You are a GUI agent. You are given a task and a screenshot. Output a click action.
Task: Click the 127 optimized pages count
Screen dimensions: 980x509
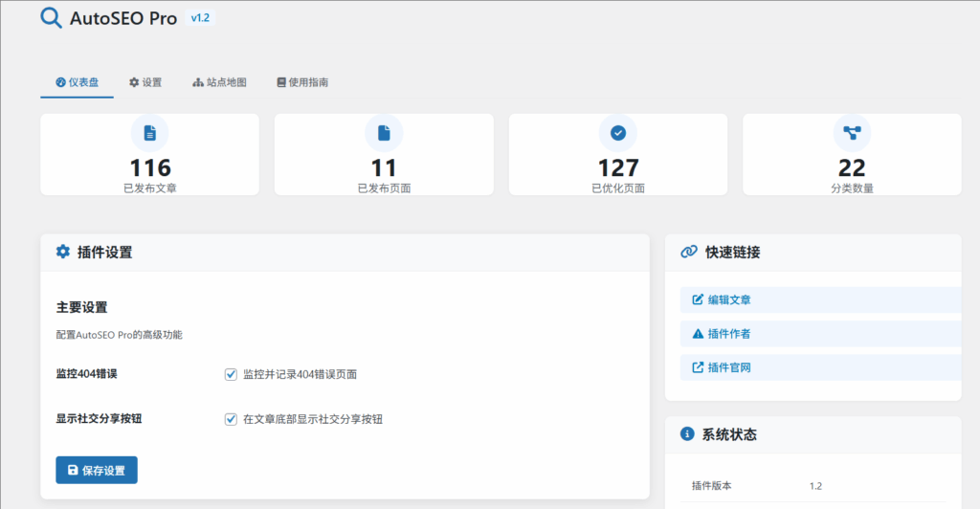(618, 168)
